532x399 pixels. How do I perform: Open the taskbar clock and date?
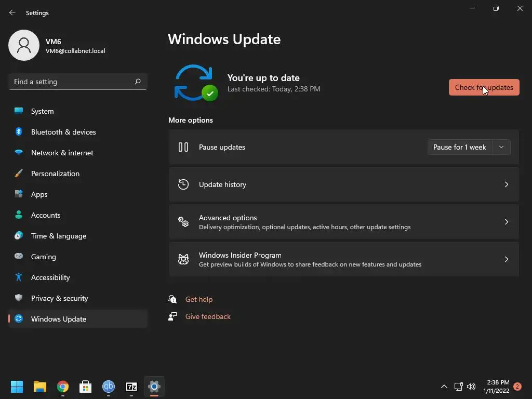pyautogui.click(x=496, y=387)
